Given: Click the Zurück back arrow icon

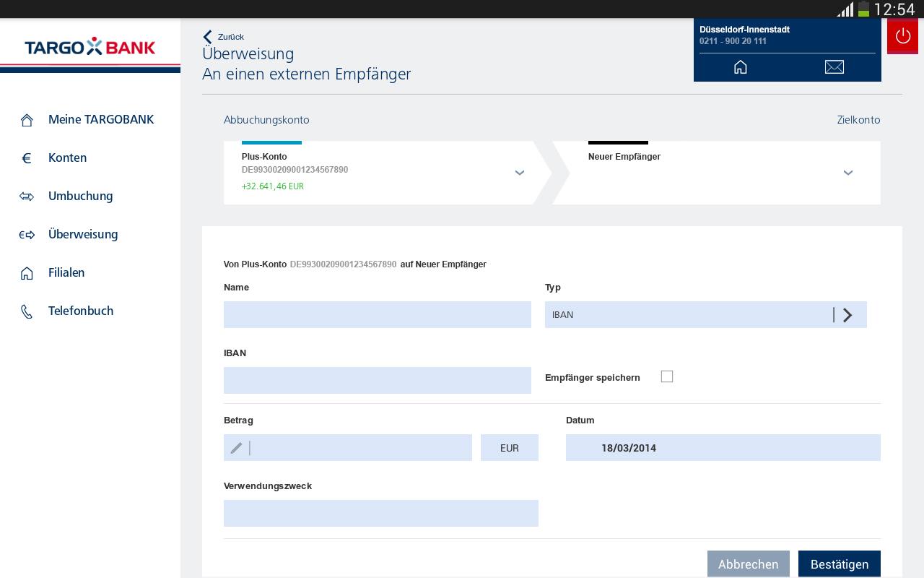Looking at the screenshot, I should coord(208,37).
